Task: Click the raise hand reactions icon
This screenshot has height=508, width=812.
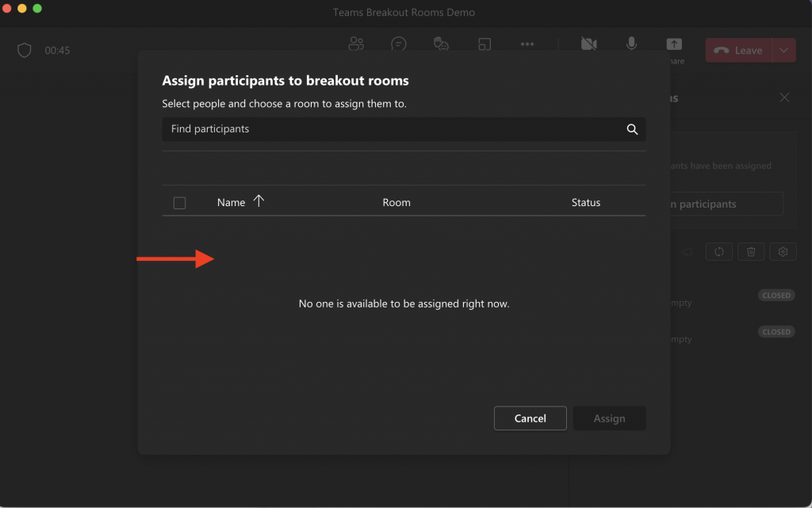Action: coord(442,44)
